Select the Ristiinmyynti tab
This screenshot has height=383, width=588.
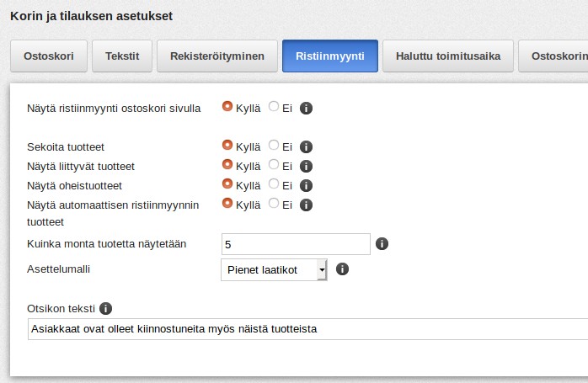tap(330, 56)
